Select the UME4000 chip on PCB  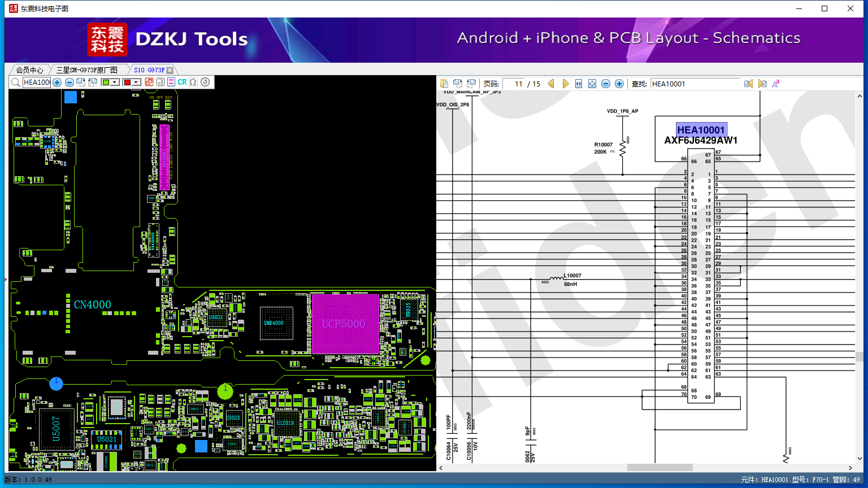click(x=276, y=323)
